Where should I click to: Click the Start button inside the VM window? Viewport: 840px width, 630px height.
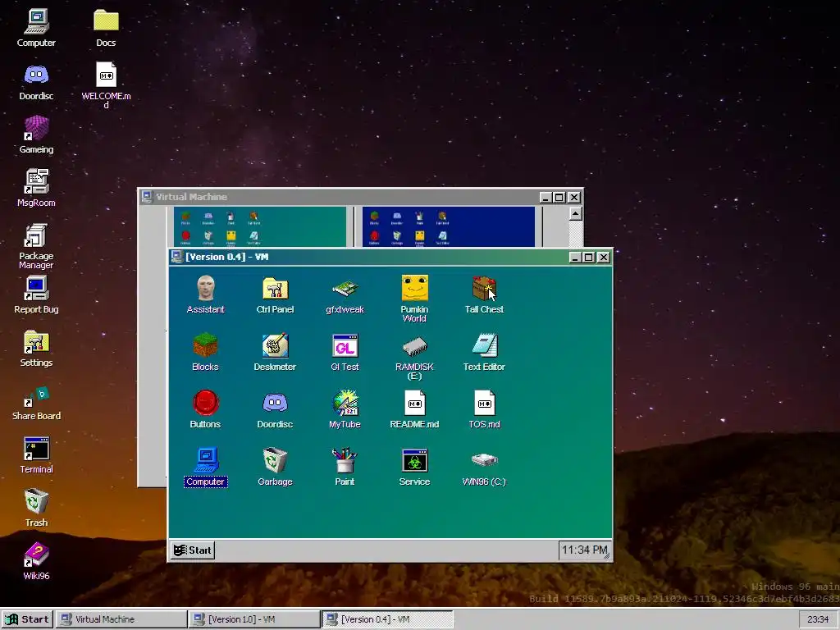[x=193, y=550]
